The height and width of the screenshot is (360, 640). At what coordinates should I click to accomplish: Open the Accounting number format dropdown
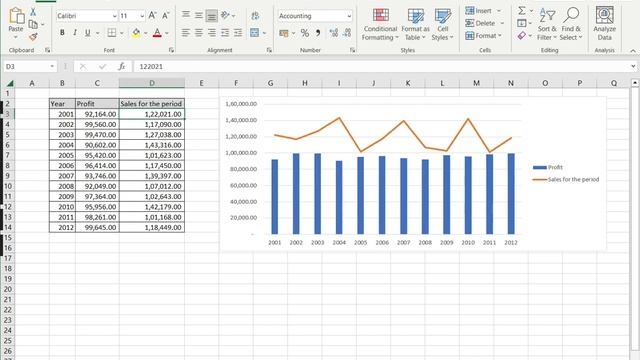tap(349, 16)
